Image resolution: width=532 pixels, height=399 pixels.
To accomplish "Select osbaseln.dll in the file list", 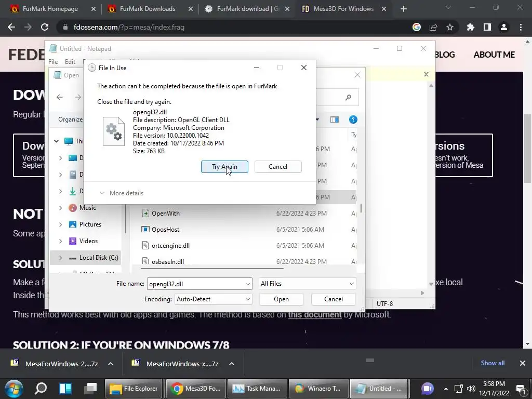I will point(249,261).
